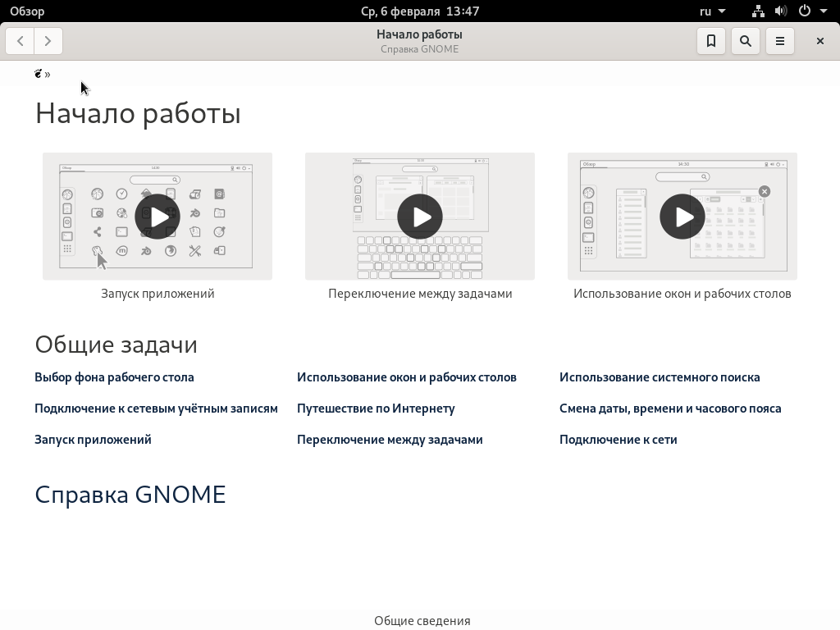
Task: Click the GNOME foot breadcrumb icon
Action: point(38,74)
